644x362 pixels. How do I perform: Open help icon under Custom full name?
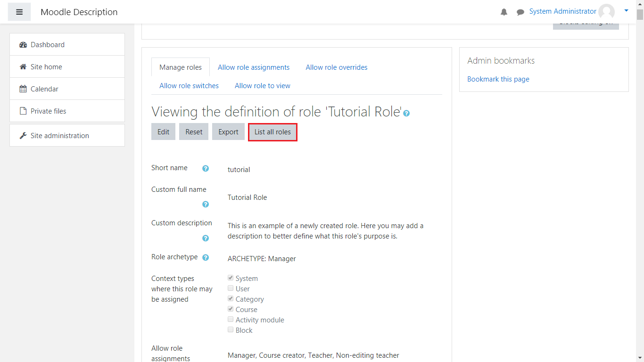coord(206,204)
